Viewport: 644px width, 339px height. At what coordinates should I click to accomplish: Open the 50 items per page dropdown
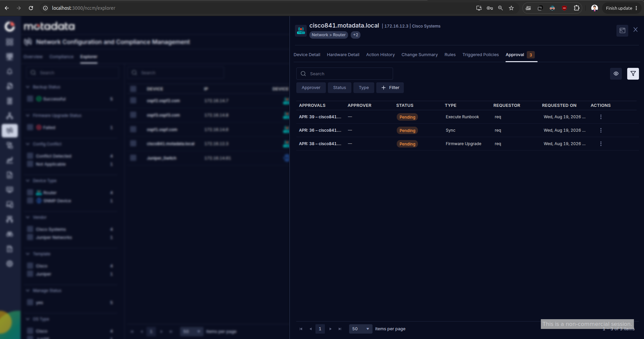point(360,329)
